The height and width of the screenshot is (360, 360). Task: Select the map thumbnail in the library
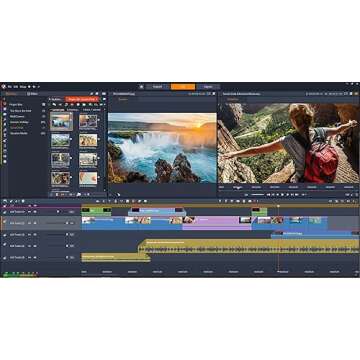88,178
